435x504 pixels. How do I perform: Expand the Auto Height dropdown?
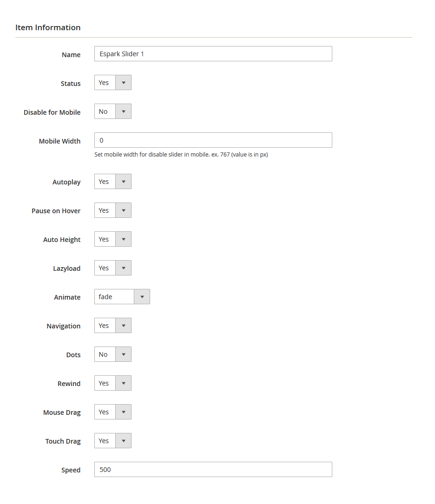[113, 239]
